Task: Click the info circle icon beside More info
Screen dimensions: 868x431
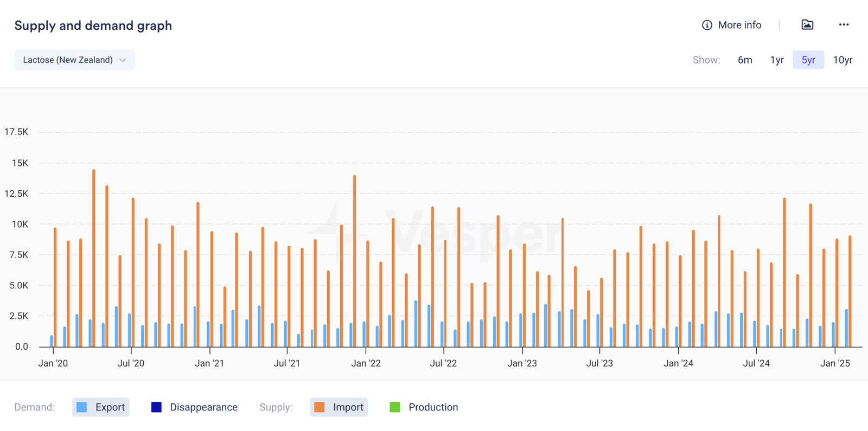Action: click(707, 25)
